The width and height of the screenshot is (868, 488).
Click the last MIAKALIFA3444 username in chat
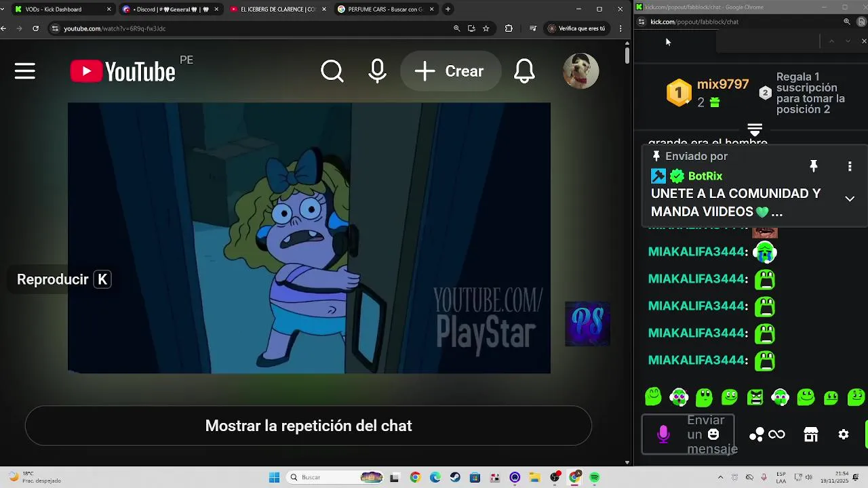(x=696, y=360)
